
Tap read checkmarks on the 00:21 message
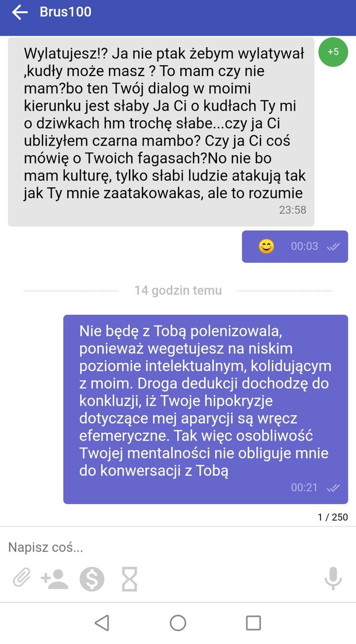[333, 488]
